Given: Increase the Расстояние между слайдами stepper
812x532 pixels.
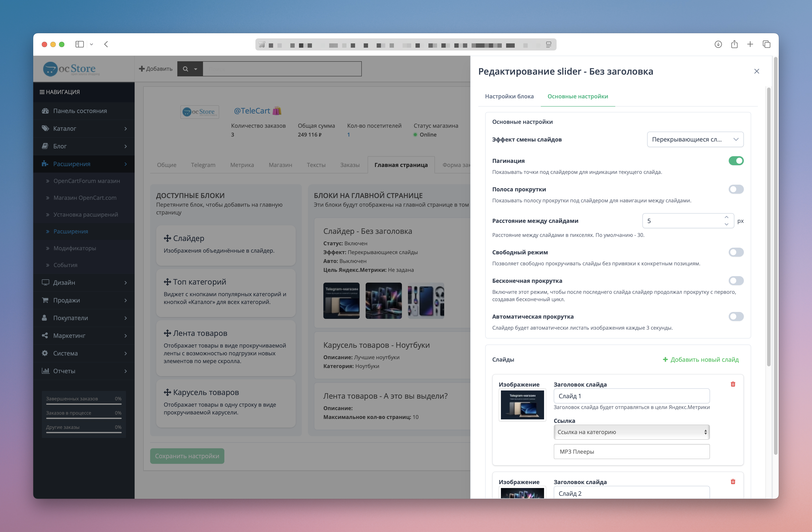Looking at the screenshot, I should tap(726, 217).
